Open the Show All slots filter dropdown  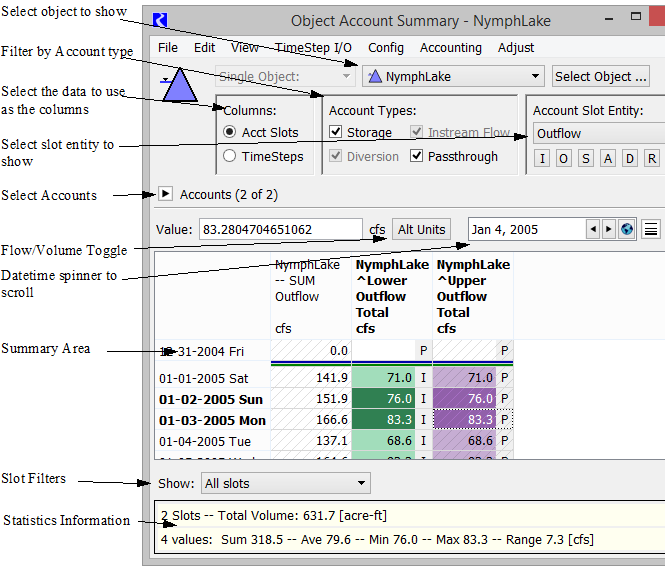[x=285, y=483]
